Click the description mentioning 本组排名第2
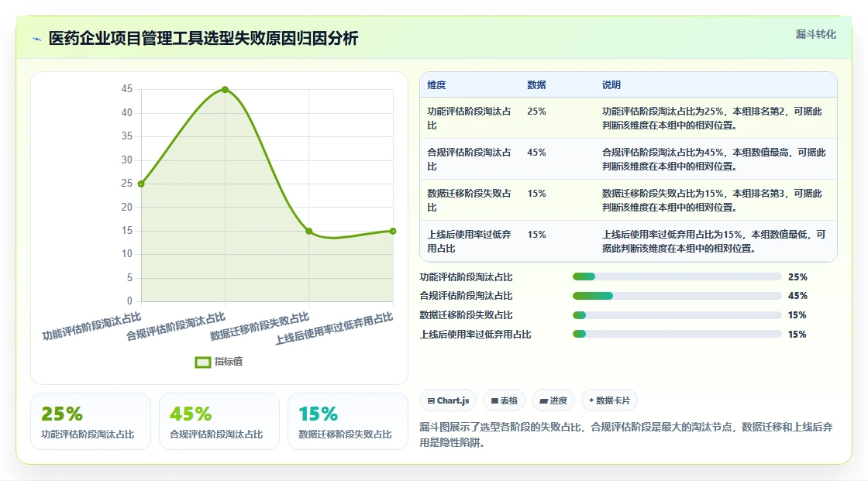 [x=712, y=118]
